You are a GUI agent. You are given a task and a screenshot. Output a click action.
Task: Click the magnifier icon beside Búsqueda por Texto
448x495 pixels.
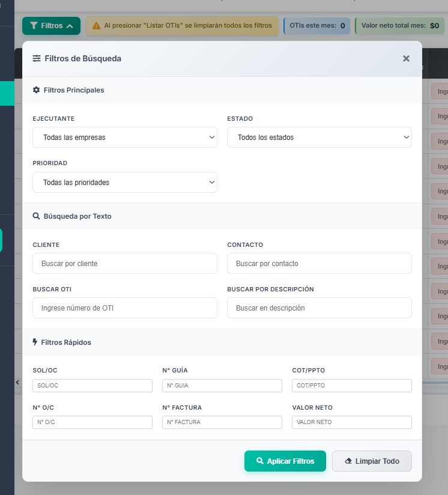[x=37, y=216]
